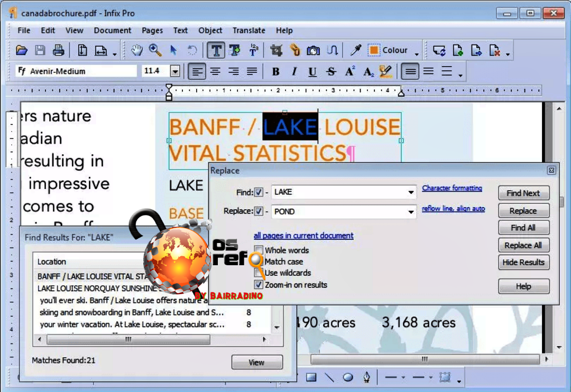Click the Find Next button

tap(523, 193)
